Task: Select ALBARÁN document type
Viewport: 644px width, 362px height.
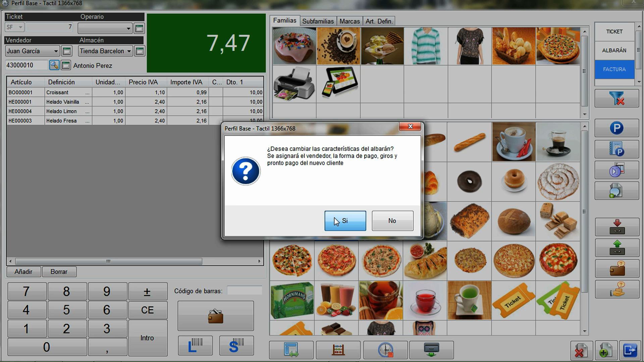Action: click(x=614, y=50)
